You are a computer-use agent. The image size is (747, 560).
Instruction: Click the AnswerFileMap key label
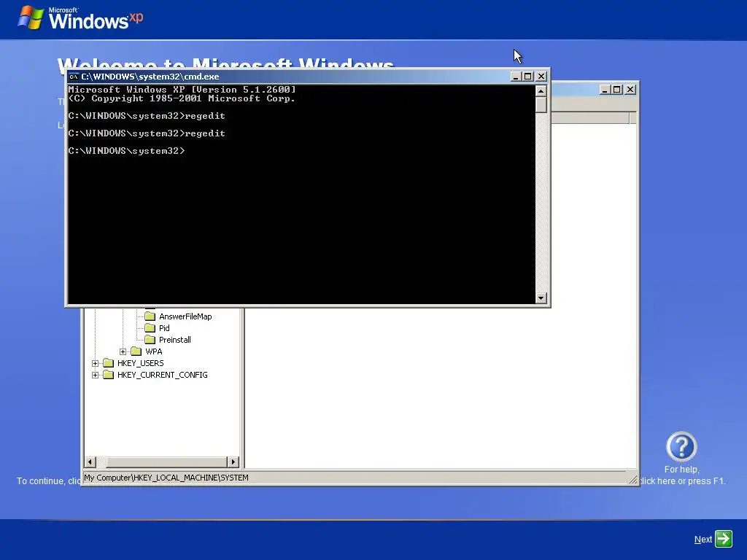pyautogui.click(x=185, y=316)
